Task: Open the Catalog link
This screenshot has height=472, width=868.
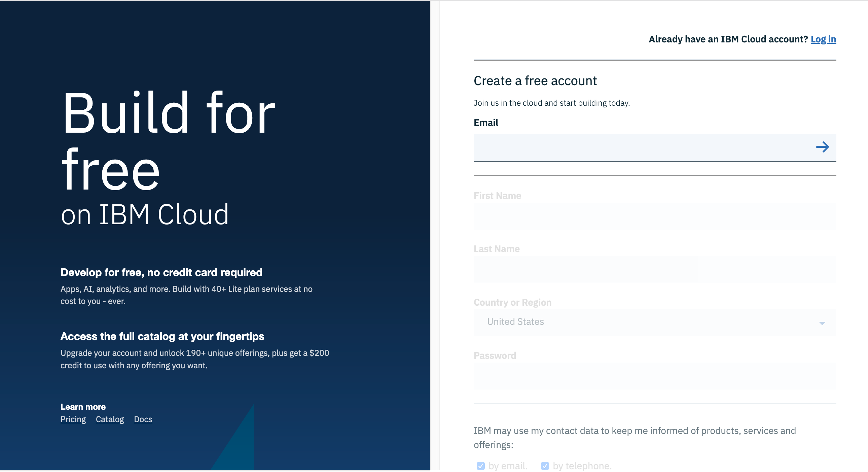Action: [110, 419]
